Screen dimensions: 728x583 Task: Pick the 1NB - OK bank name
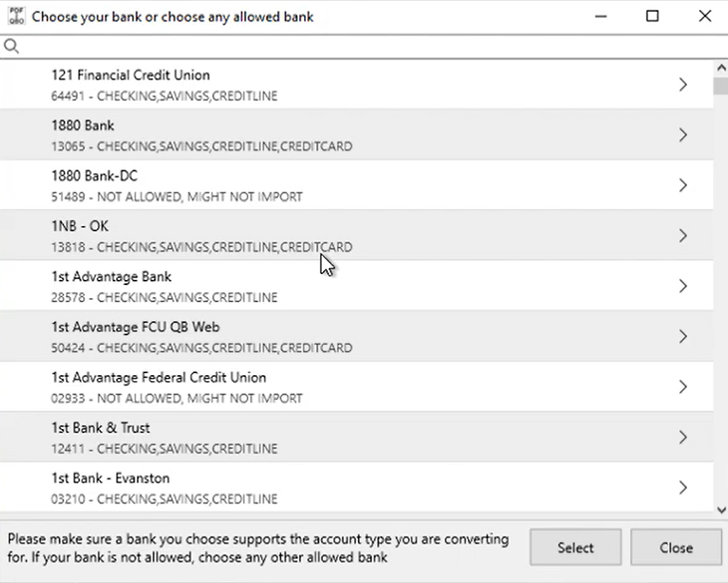pyautogui.click(x=80, y=226)
